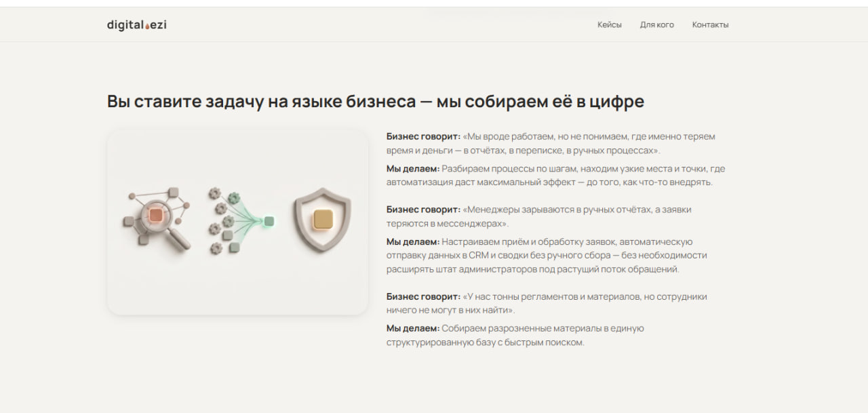
Task: Open the Для кого navigation item
Action: tap(656, 24)
